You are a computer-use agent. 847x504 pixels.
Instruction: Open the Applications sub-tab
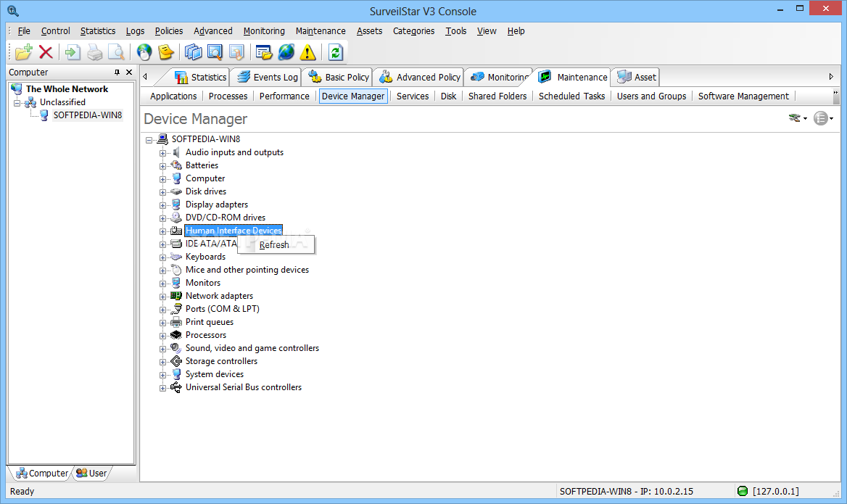pyautogui.click(x=173, y=96)
